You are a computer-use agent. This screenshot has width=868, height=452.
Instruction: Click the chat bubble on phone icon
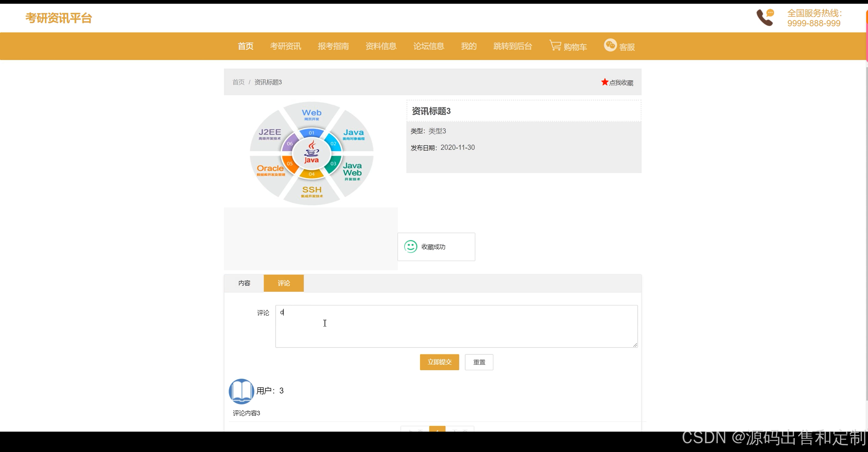click(x=770, y=13)
